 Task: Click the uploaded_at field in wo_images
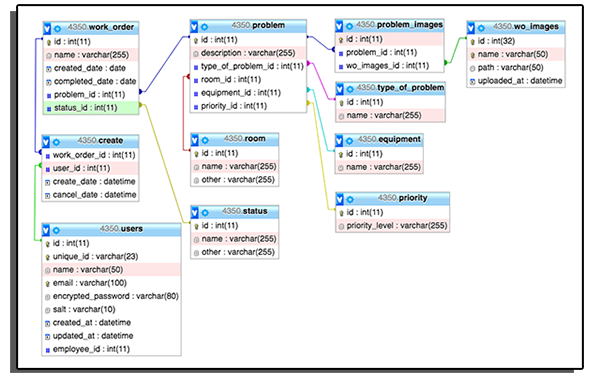[x=516, y=81]
